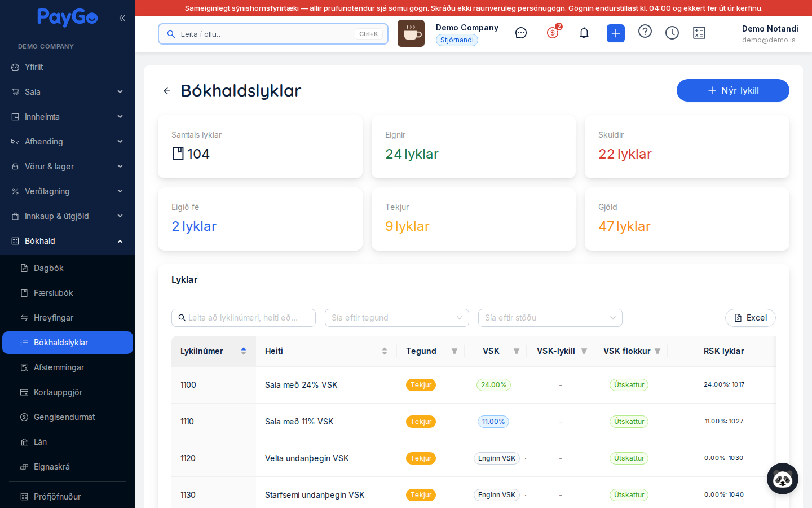
Task: Open the notifications bell
Action: point(584,33)
